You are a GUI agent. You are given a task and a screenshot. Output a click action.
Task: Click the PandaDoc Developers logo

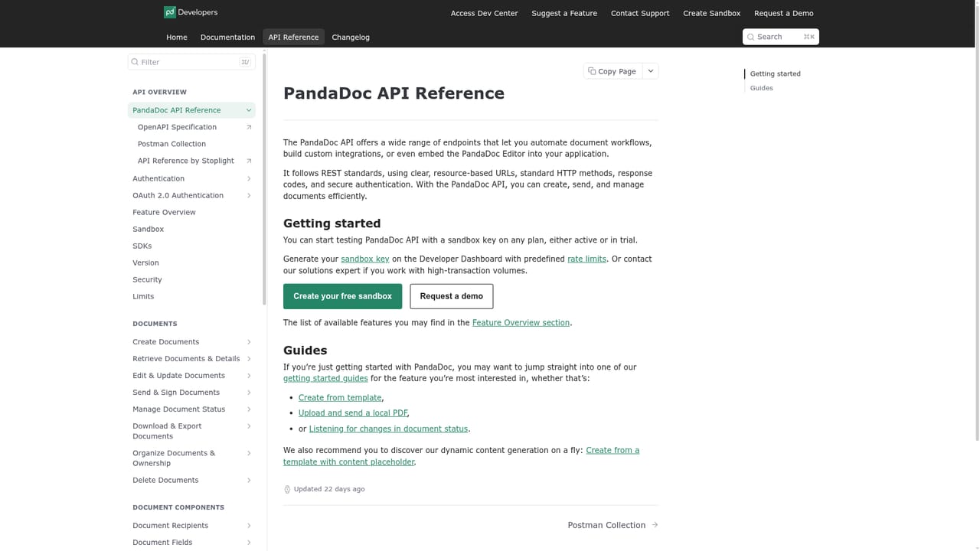point(191,12)
